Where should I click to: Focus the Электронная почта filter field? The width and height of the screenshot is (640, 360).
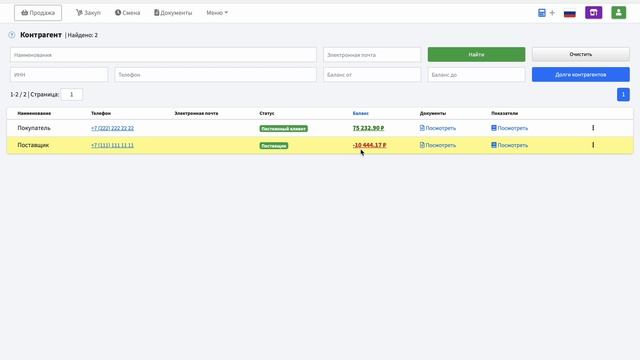[372, 55]
